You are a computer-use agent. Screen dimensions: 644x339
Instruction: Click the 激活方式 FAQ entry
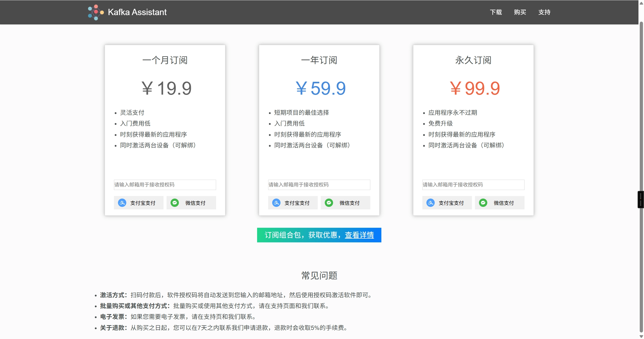236,295
